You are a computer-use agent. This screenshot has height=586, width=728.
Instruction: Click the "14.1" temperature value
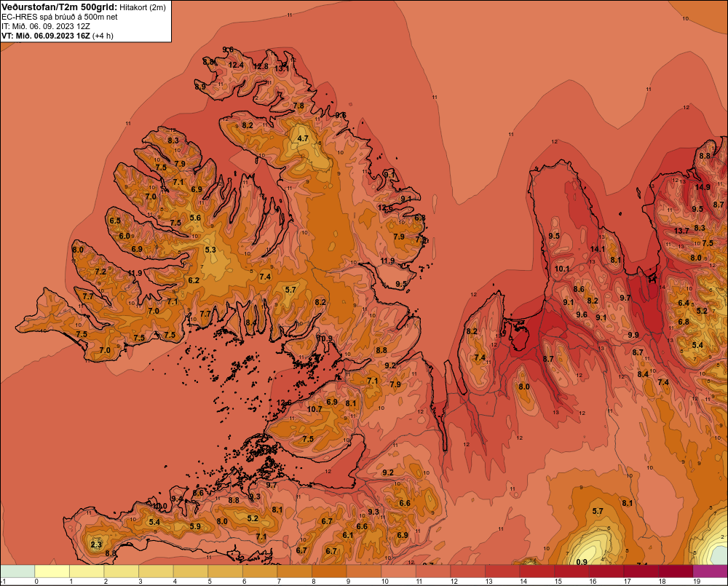[x=598, y=249]
